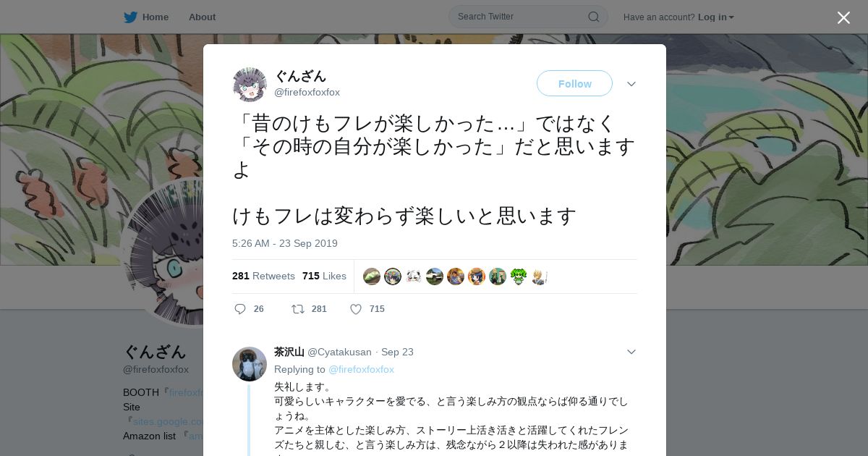Open 茶沢山 reply avatar
The width and height of the screenshot is (868, 456).
pos(250,364)
